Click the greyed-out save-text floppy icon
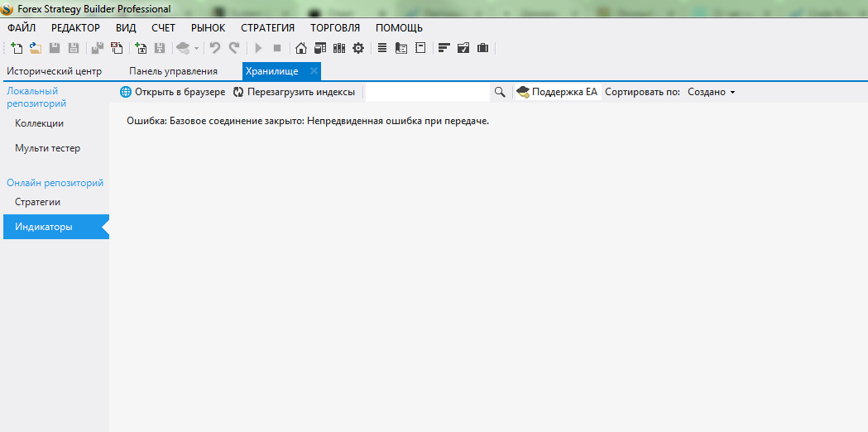The height and width of the screenshot is (432, 868). [160, 48]
